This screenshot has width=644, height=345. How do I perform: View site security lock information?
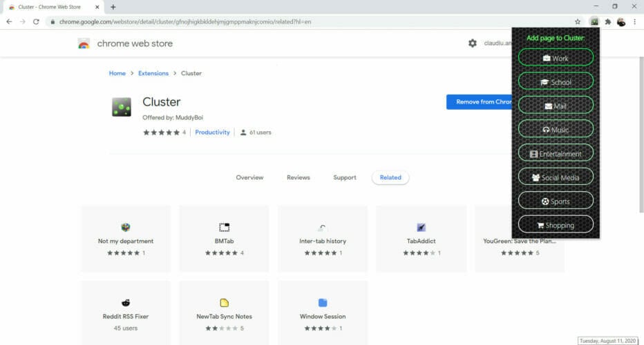(x=53, y=22)
